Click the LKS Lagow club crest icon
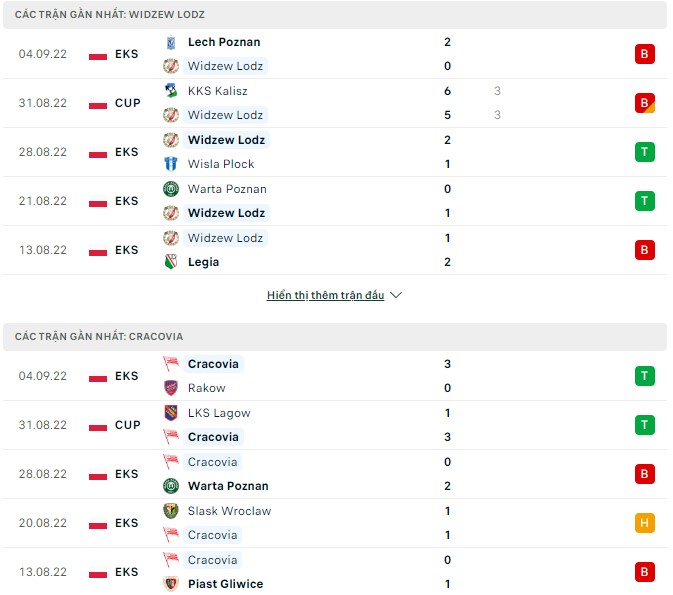The image size is (673, 595). 170,413
